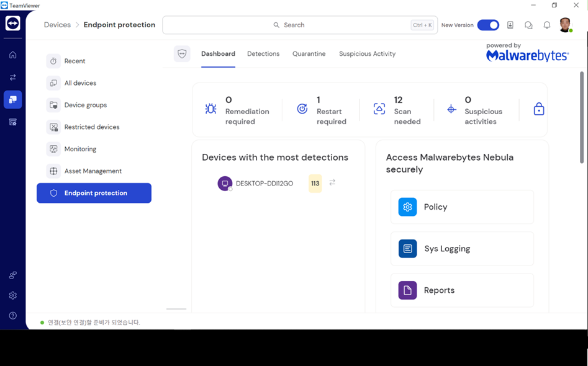The width and height of the screenshot is (588, 366).
Task: Click the bug icon for Remediation required
Action: [x=210, y=109]
